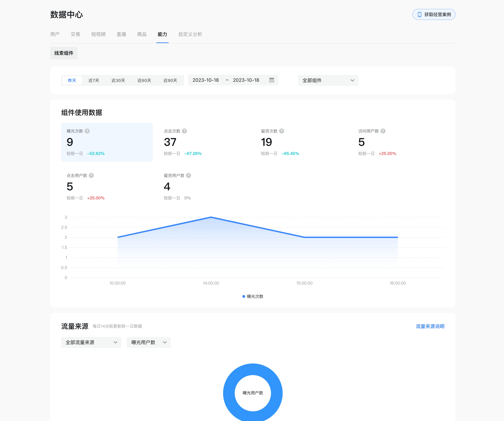Open the 全部组件 dropdown
The width and height of the screenshot is (504, 421).
pos(328,80)
